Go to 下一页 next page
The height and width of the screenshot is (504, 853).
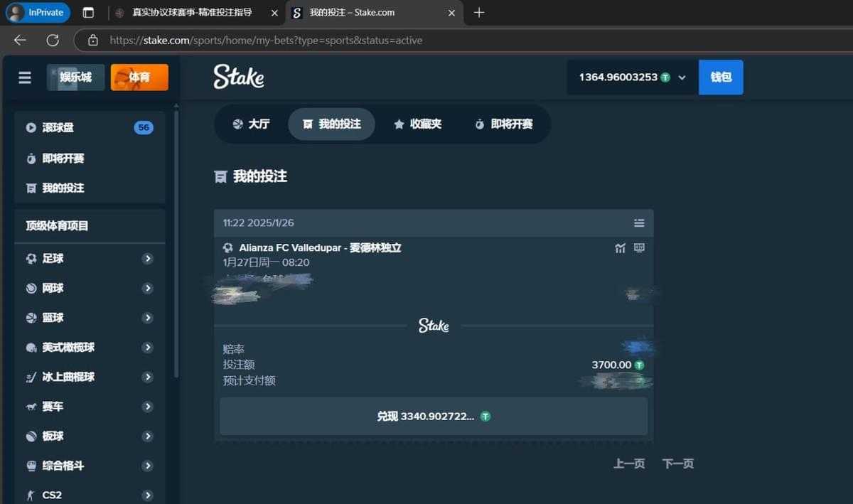click(x=678, y=463)
